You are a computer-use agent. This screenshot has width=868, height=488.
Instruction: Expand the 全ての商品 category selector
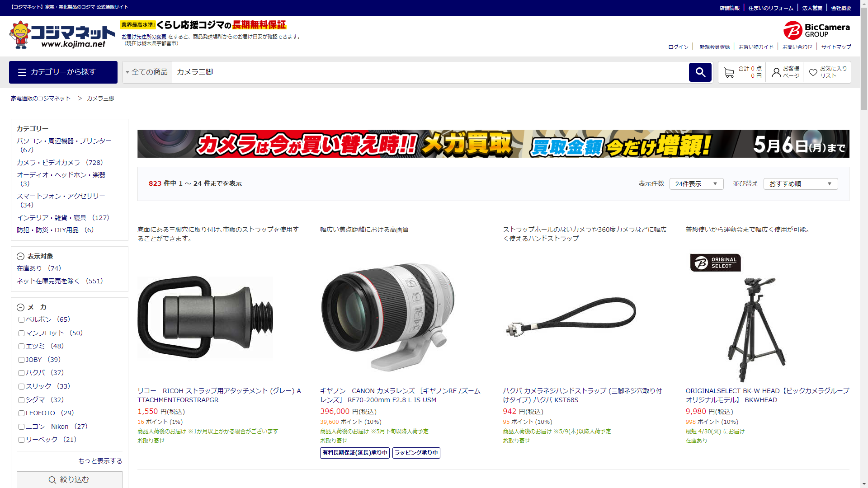point(147,72)
